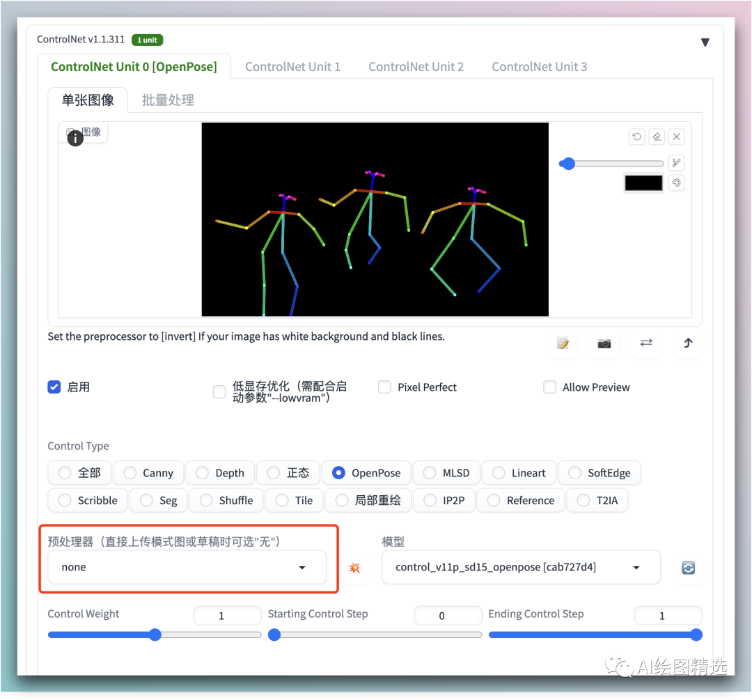
Task: Click the brush size slider handle
Action: [x=568, y=164]
